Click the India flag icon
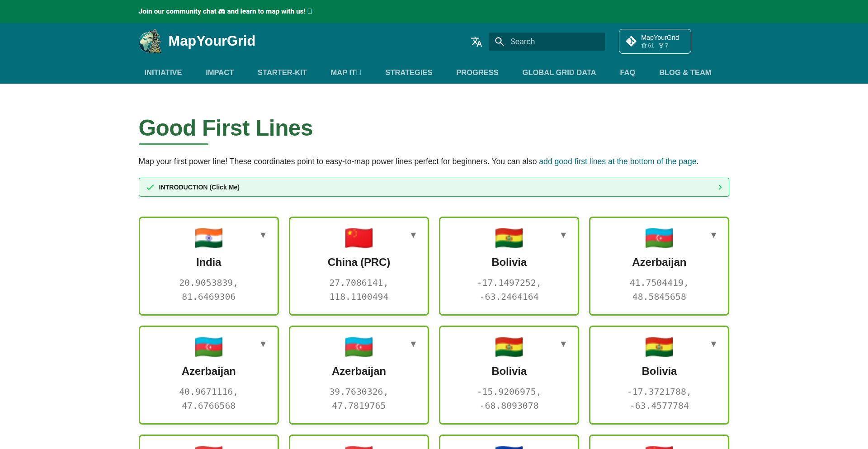The width and height of the screenshot is (868, 449). point(209,238)
